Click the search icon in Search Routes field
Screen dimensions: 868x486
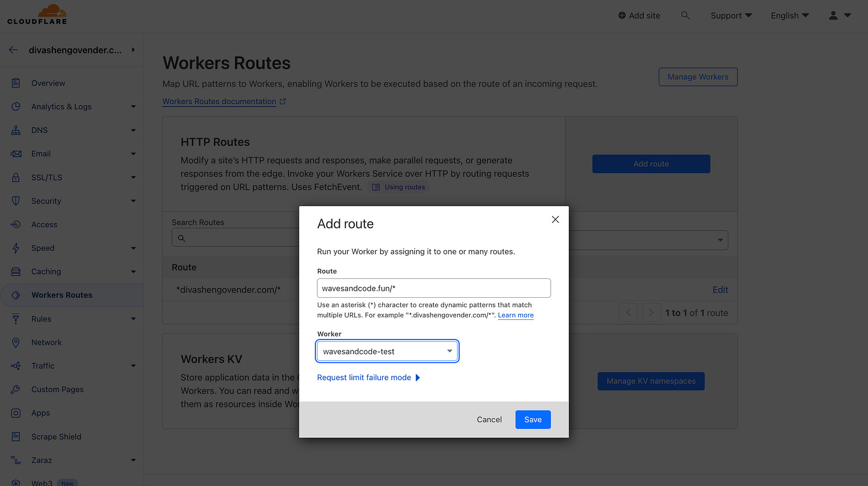pyautogui.click(x=182, y=238)
